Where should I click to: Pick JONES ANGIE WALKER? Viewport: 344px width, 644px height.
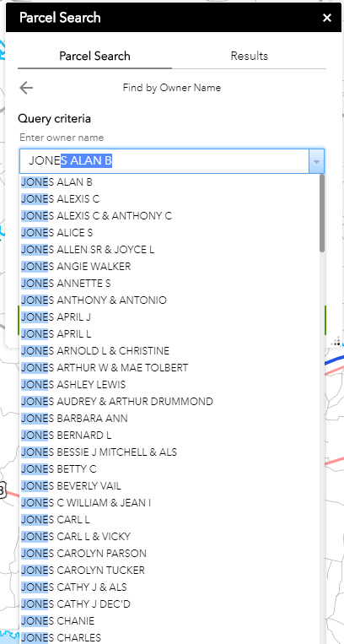pyautogui.click(x=169, y=266)
